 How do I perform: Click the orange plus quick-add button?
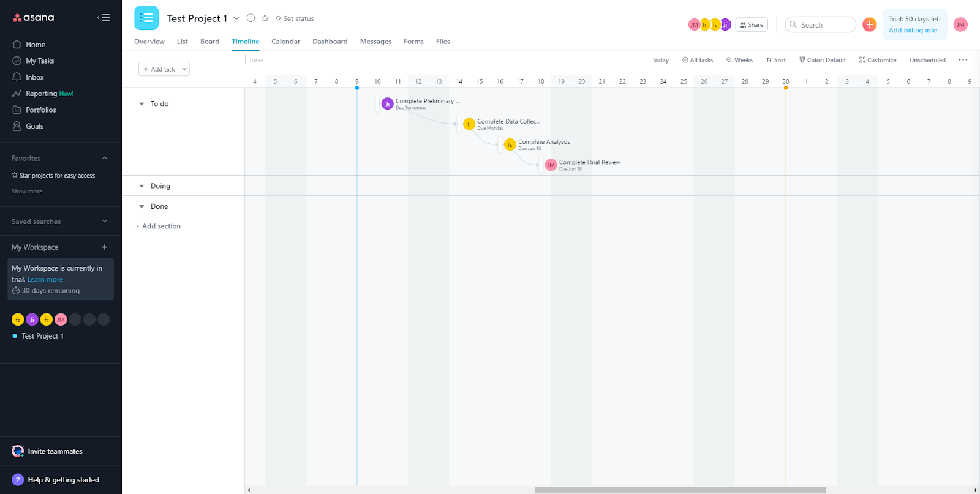869,24
